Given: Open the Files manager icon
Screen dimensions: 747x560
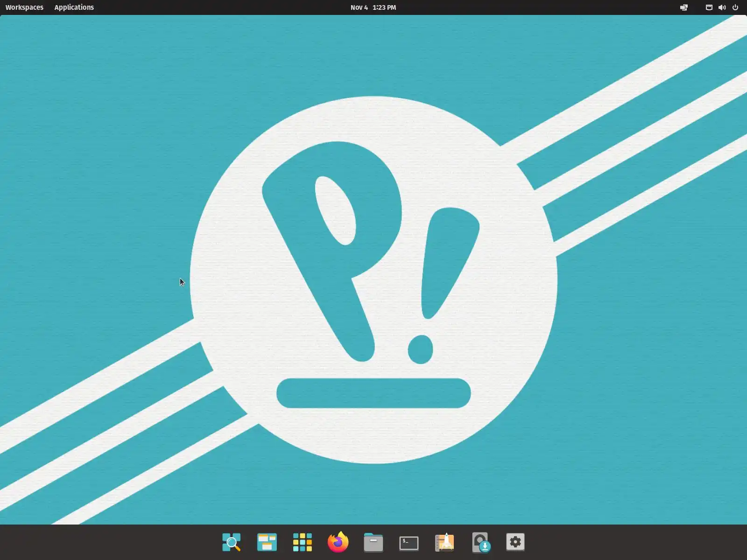Looking at the screenshot, I should 373,542.
